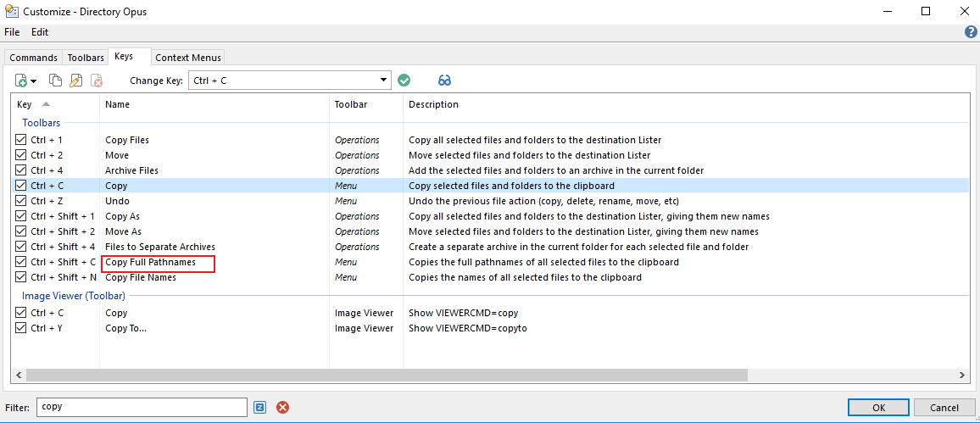Click the blue help question mark icon
The image size is (980, 423).
tap(971, 32)
